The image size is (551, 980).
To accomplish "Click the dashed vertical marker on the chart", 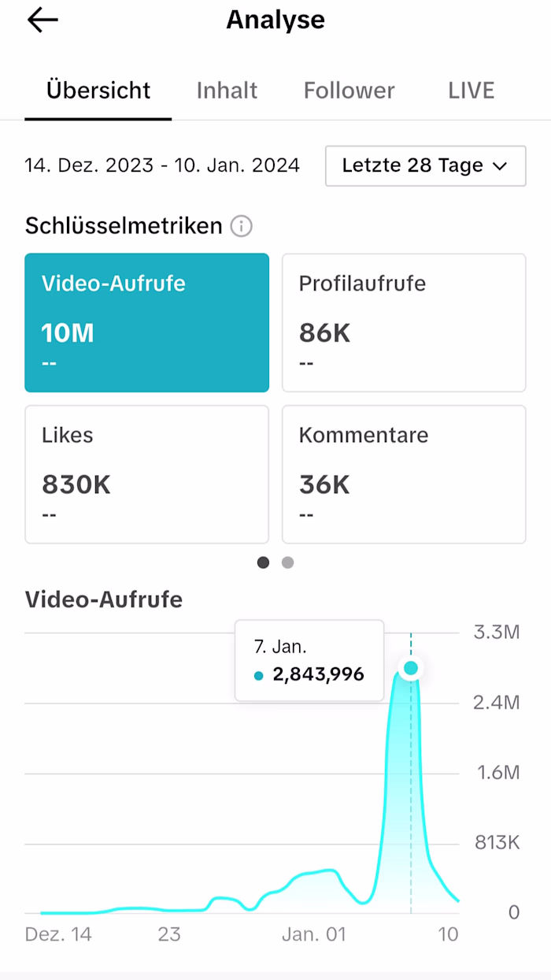I will 411,788.
